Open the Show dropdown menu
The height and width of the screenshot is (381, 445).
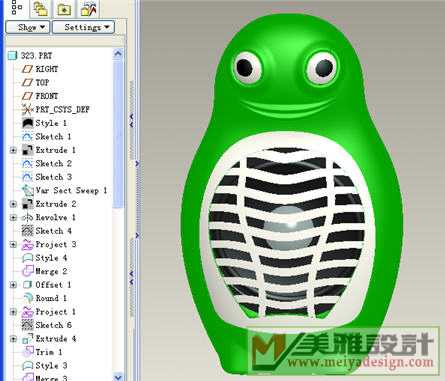point(28,27)
